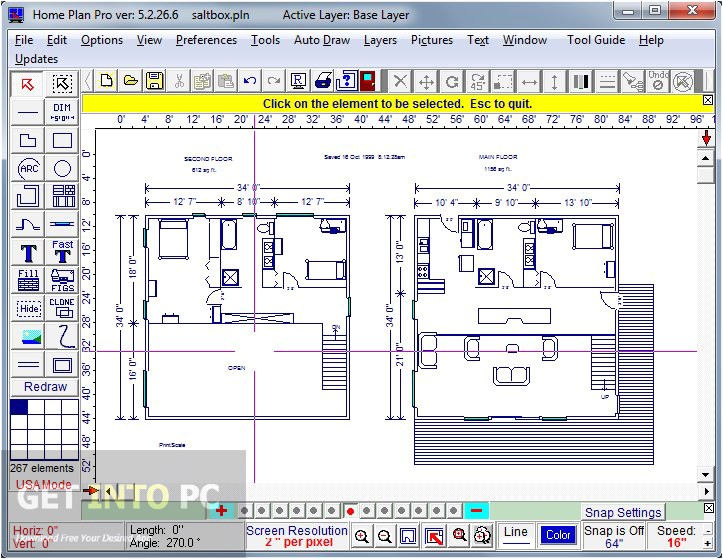Click the rotate 45 degrees icon
Screen dimensions: 723x559
478,81
